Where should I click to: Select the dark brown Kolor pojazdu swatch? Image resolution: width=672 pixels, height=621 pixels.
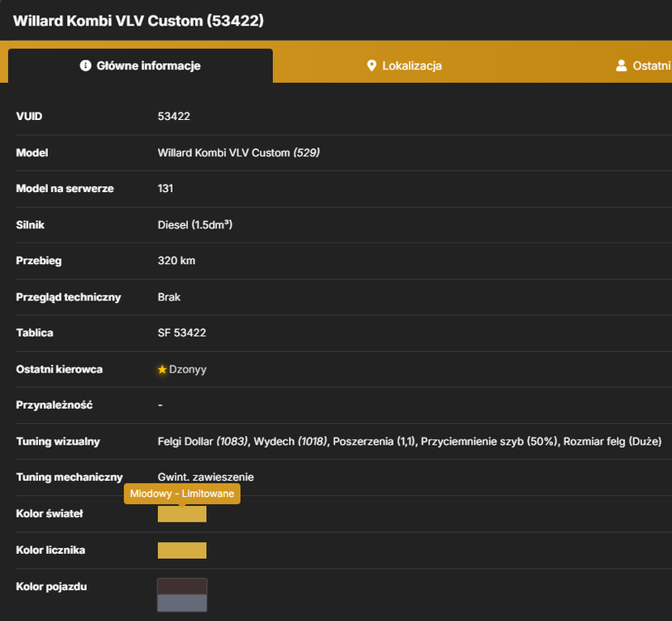(182, 586)
